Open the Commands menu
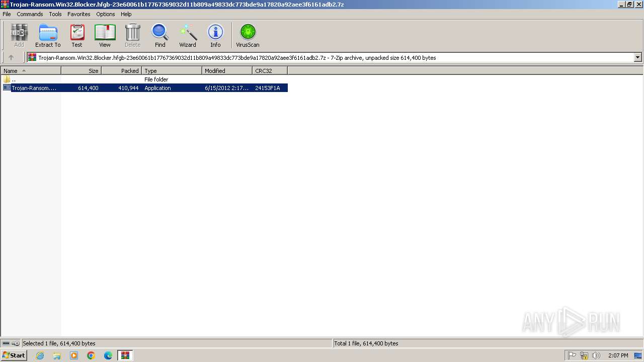This screenshot has width=644, height=362. coord(30,14)
